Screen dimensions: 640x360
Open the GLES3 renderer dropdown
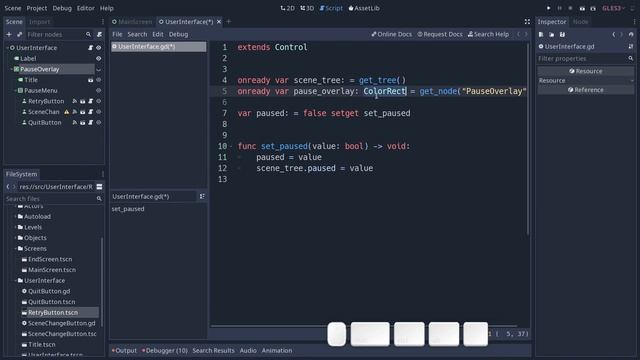(613, 8)
